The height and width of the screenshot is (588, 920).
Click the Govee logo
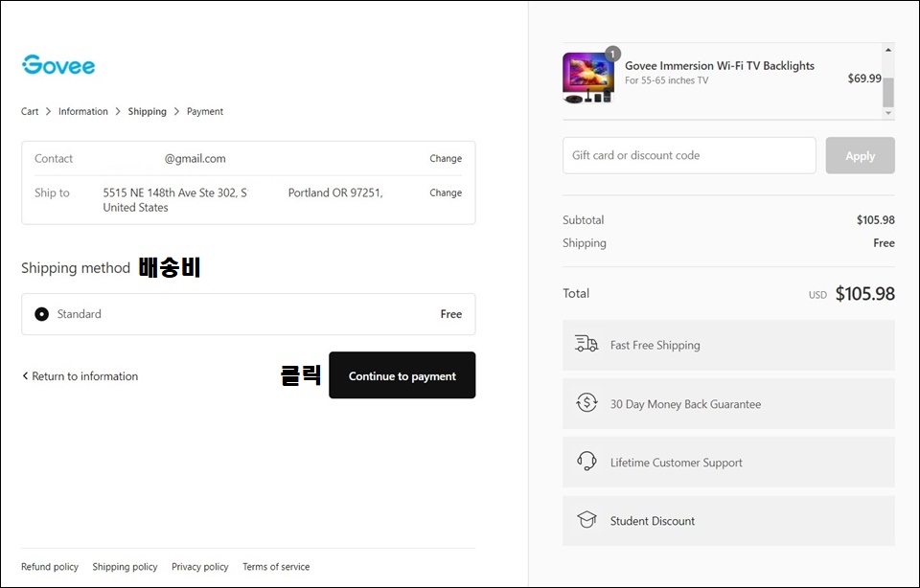(x=58, y=64)
